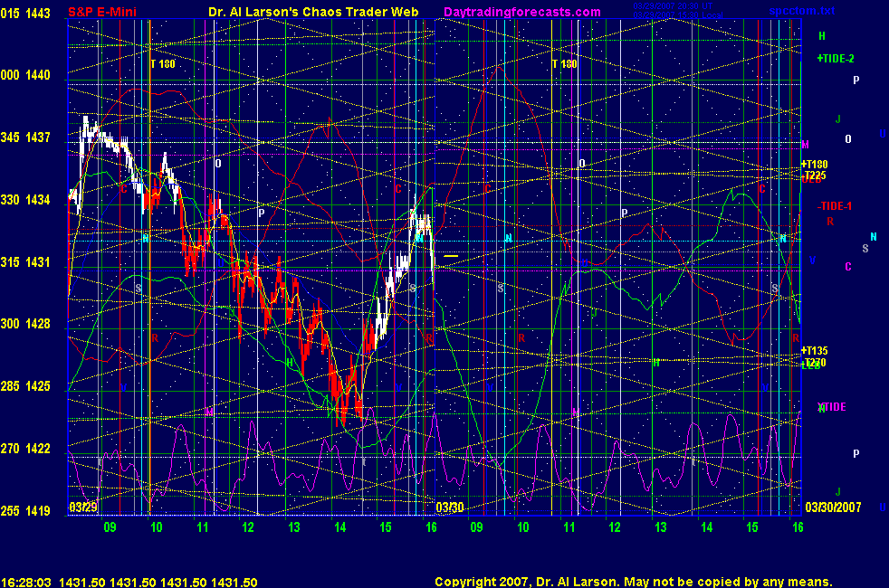Screen dimensions: 889x588
Task: Select the Dr. Al Larson's Chaos Trader Web heading
Action: [313, 12]
